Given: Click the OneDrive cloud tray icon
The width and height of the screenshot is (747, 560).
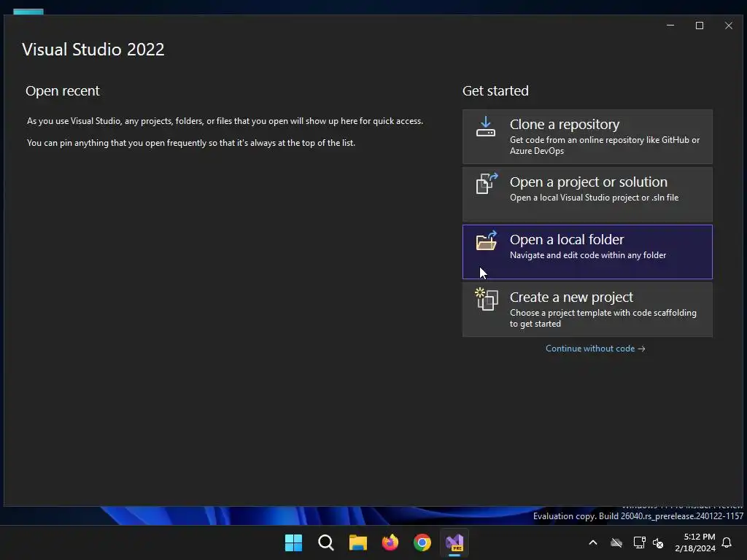Looking at the screenshot, I should point(616,542).
